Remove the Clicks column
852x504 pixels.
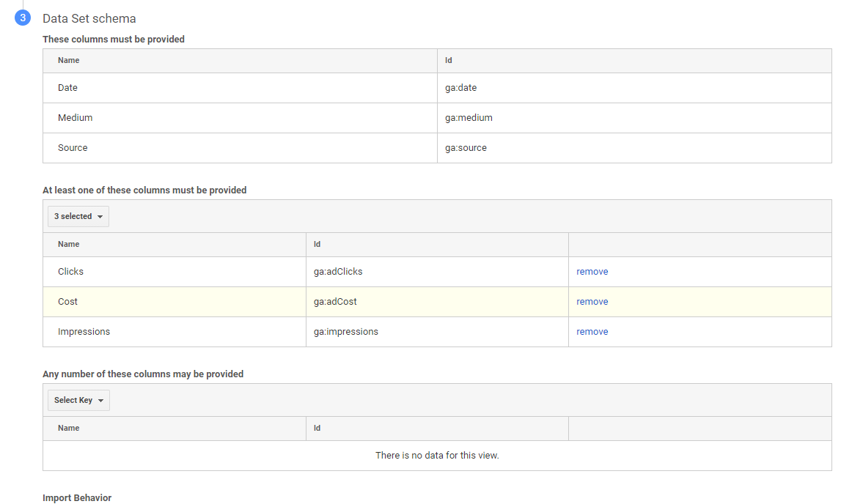tap(592, 272)
